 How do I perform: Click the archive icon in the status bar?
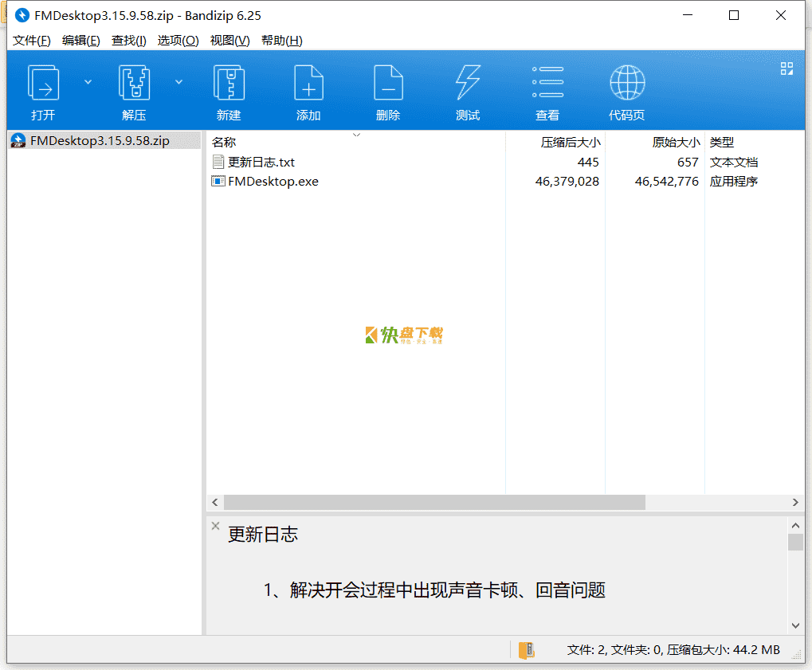pyautogui.click(x=526, y=650)
